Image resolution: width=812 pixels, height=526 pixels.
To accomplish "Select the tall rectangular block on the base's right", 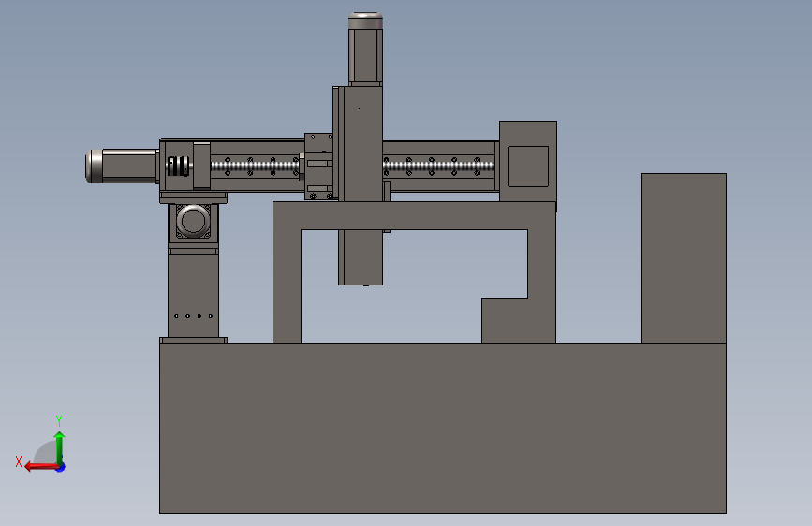I will tap(684, 258).
